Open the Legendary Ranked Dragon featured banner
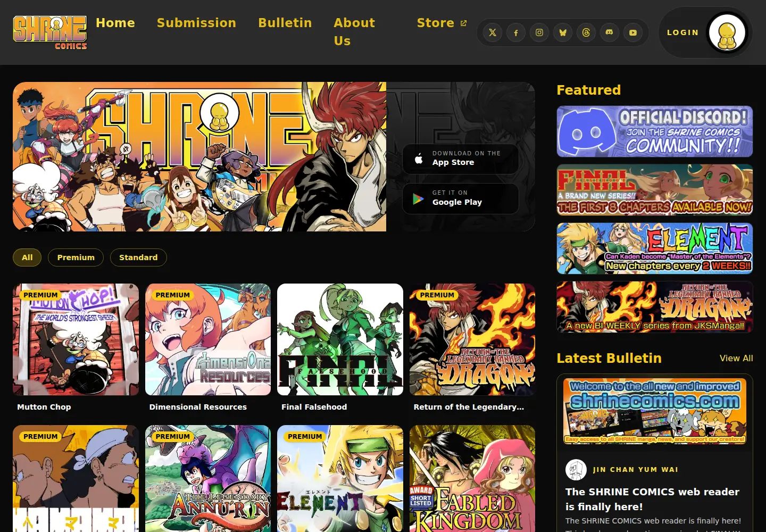Image resolution: width=766 pixels, height=532 pixels. tap(655, 307)
